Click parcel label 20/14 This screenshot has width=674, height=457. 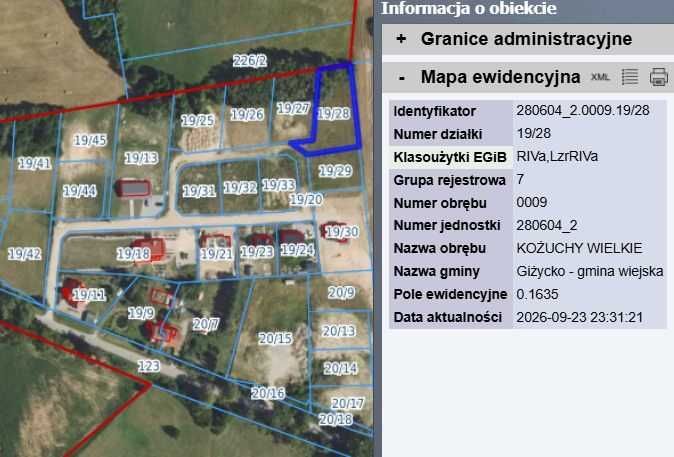coord(340,368)
